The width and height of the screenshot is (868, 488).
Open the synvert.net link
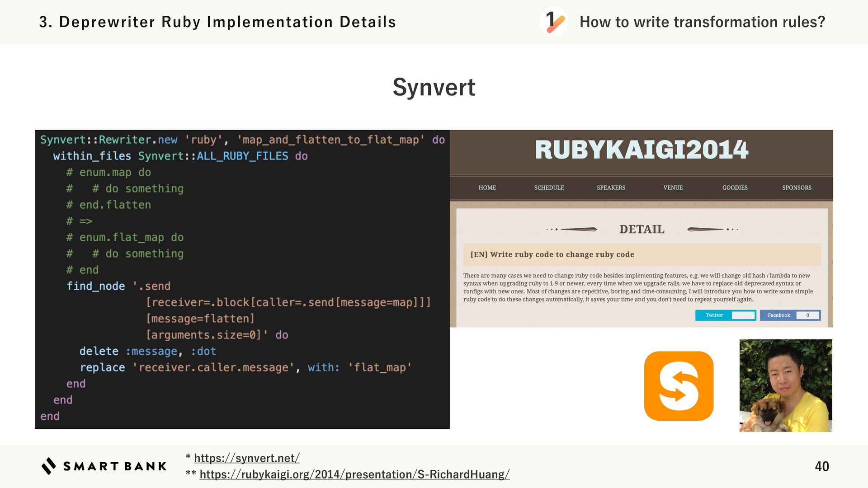point(247,458)
